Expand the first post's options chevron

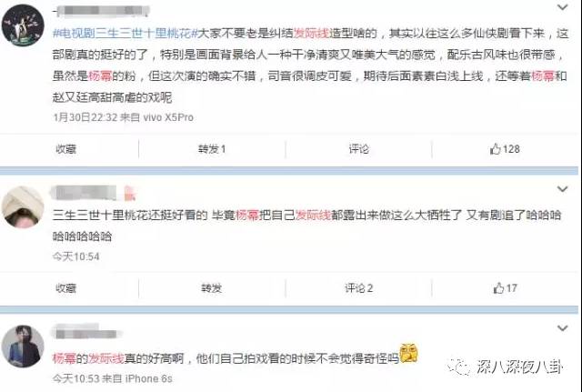(x=563, y=7)
